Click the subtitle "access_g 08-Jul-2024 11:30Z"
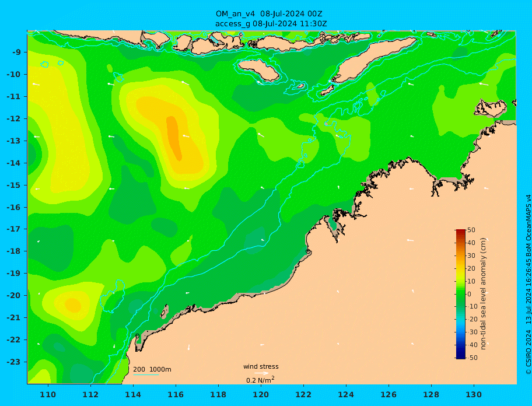 click(x=271, y=24)
